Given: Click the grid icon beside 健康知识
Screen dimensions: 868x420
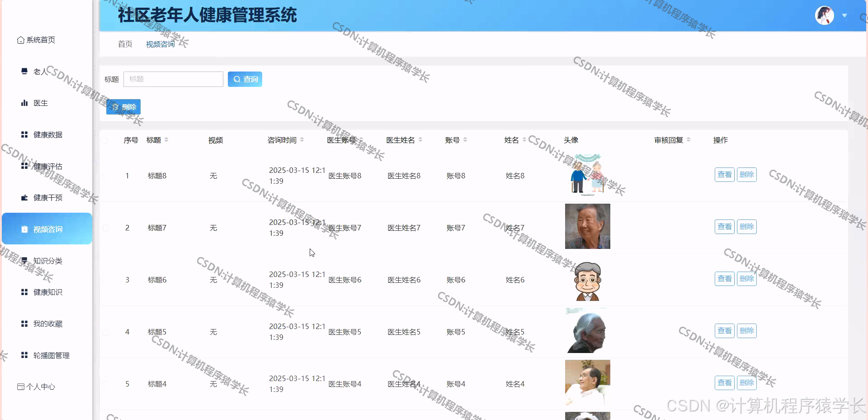Looking at the screenshot, I should click(24, 292).
